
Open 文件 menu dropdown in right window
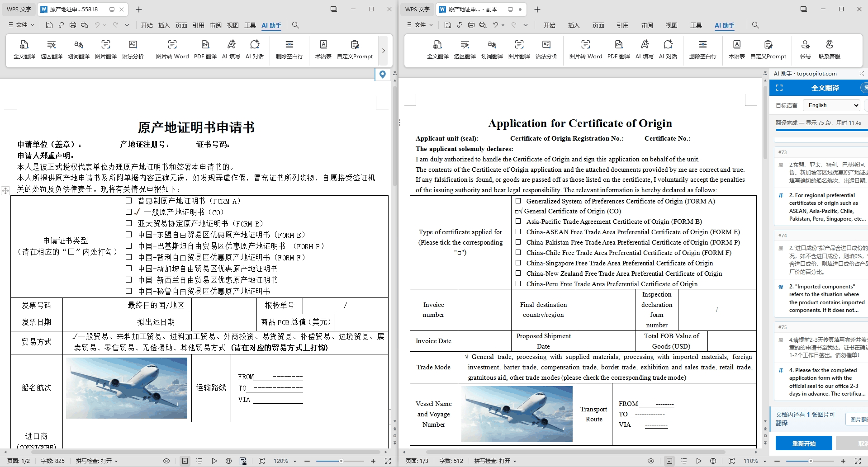tap(420, 25)
